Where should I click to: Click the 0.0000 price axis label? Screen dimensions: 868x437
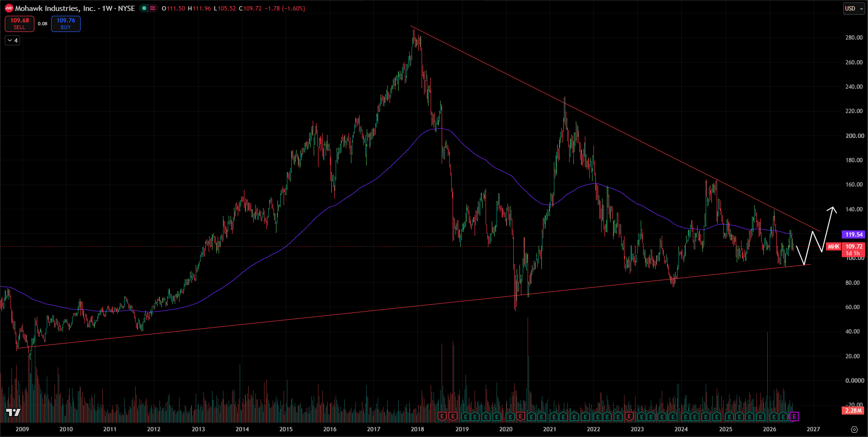(x=854, y=381)
